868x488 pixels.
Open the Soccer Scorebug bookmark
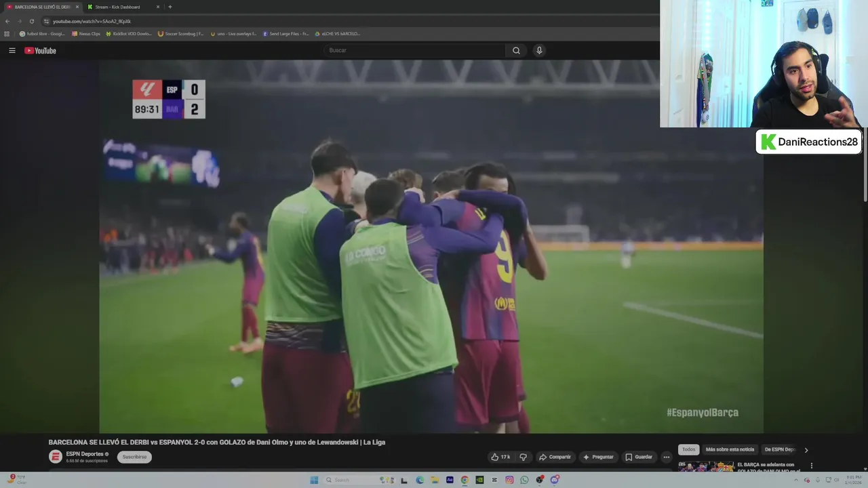[x=180, y=33]
